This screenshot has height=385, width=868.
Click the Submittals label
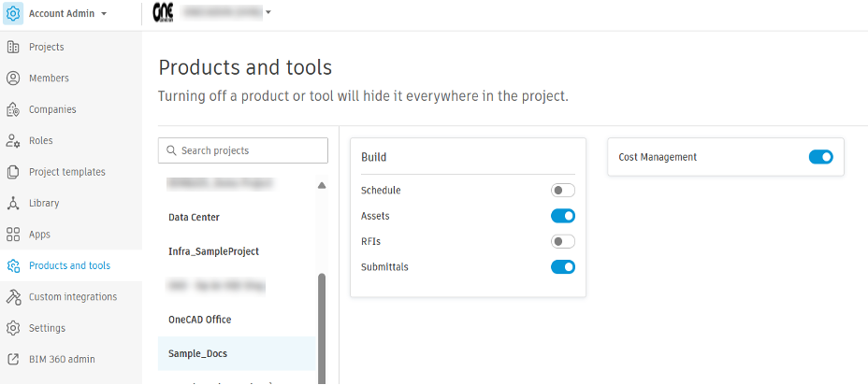[384, 267]
